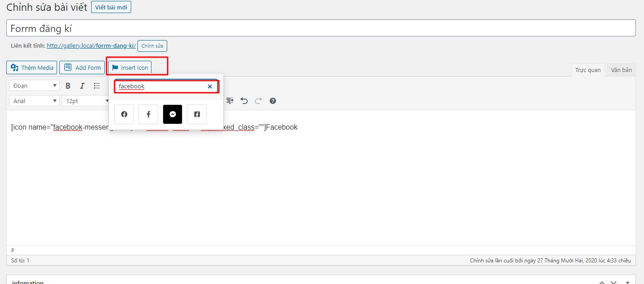Screen dimensions: 644x284
Task: Select the Facebook square logo icon
Action: 197,114
